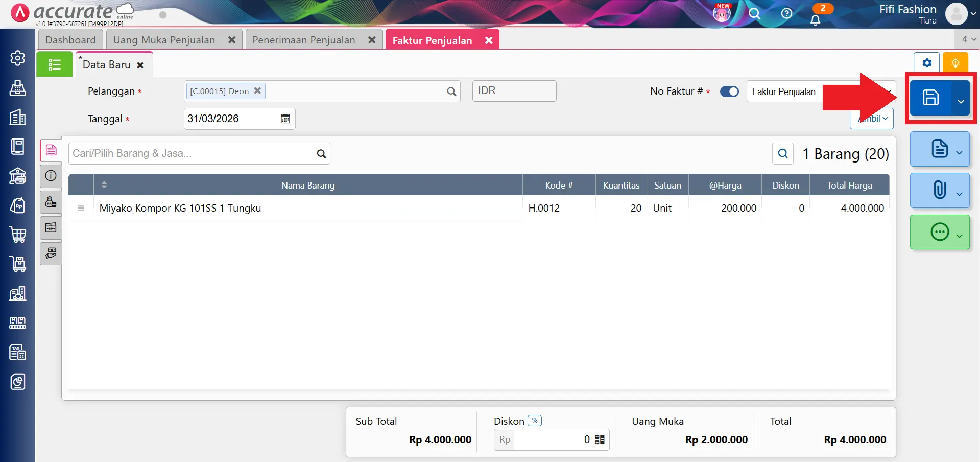Click the Cari/Pilih Barang & Jasa search field

[192, 153]
